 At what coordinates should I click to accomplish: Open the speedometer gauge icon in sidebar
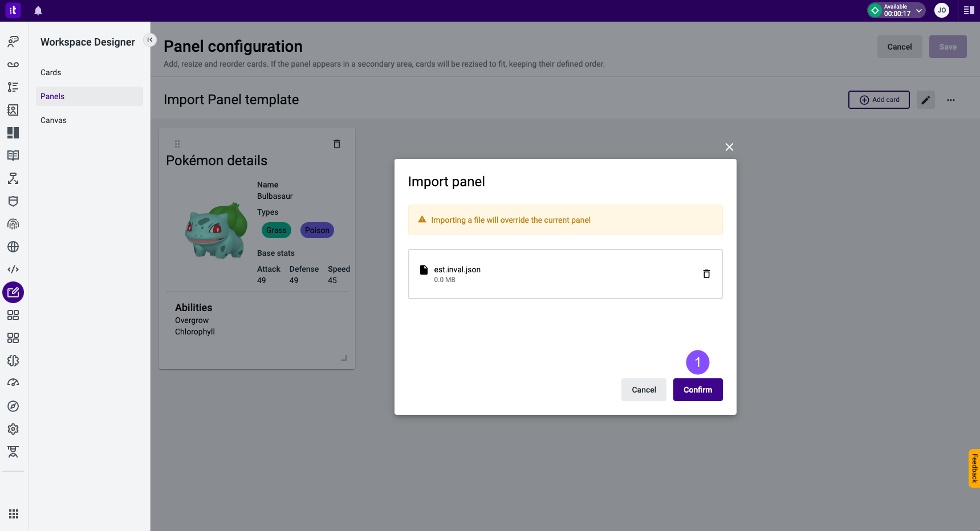pyautogui.click(x=13, y=383)
